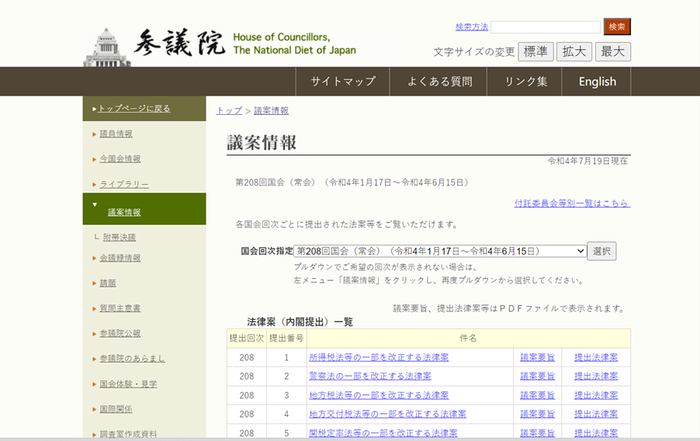Click the 選択 button beside the dropdown
Viewport: 700px width, 441px height.
point(601,251)
